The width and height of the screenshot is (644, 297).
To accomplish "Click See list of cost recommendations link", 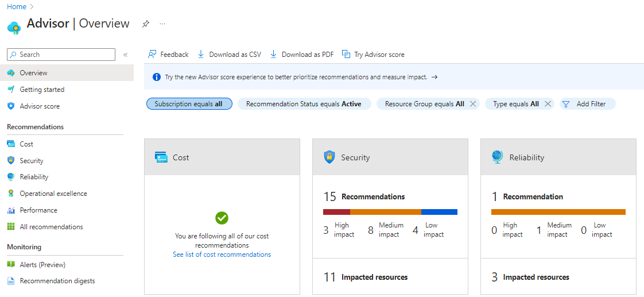I will pos(222,254).
